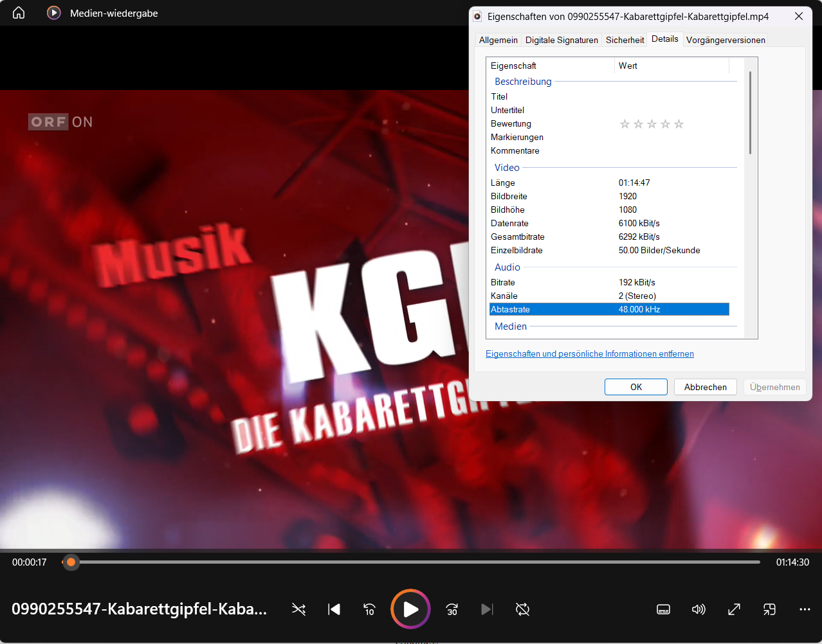Open more options menu in player
Screen dimensions: 822x644
click(x=805, y=609)
